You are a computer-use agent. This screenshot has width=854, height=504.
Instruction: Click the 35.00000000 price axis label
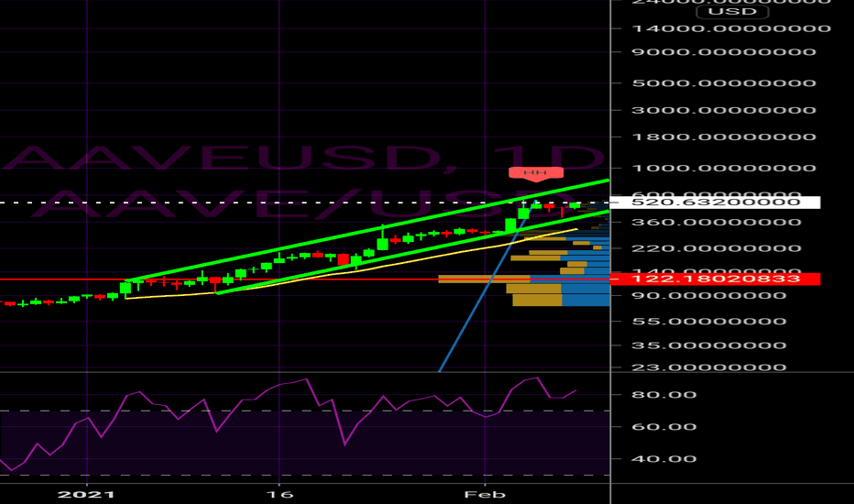pyautogui.click(x=708, y=345)
